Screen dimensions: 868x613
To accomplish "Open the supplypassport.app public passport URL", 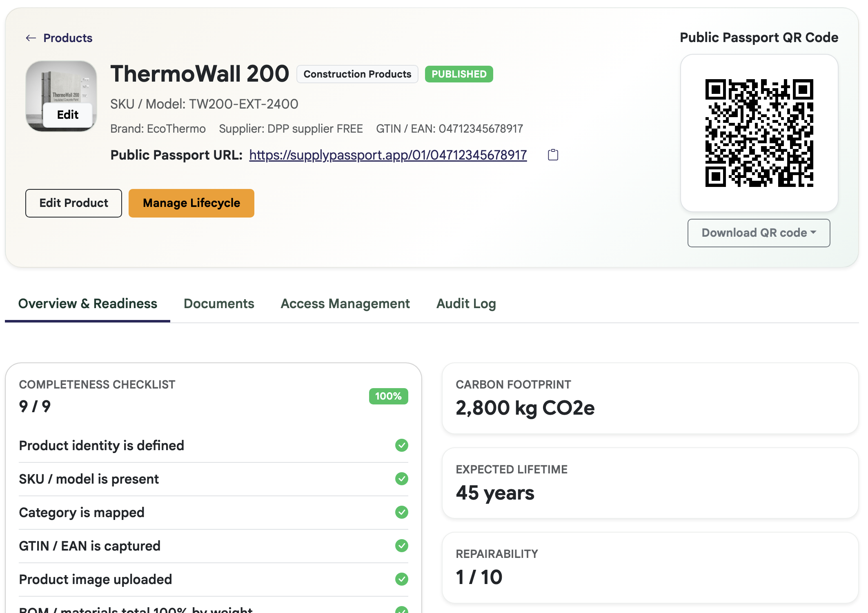I will [x=388, y=155].
